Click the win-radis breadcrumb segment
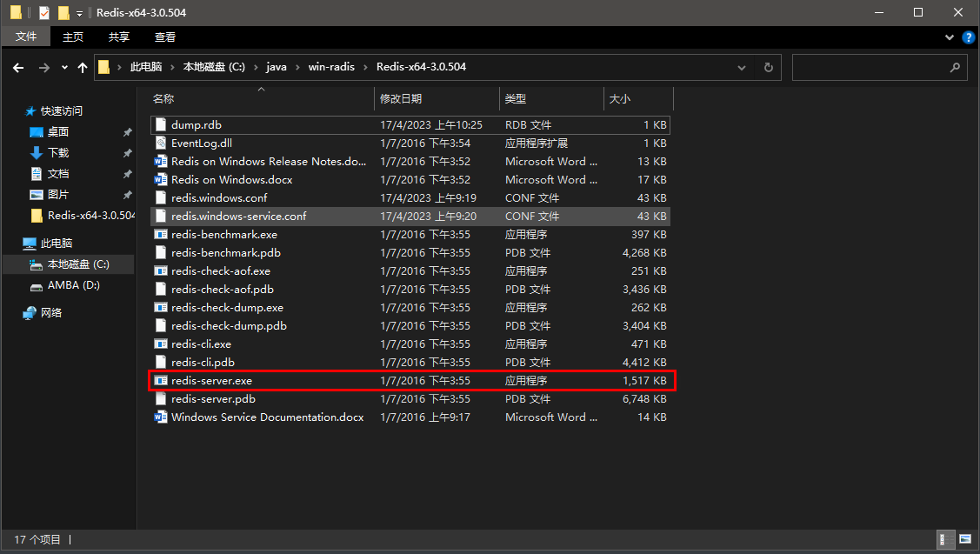This screenshot has height=554, width=980. click(331, 67)
